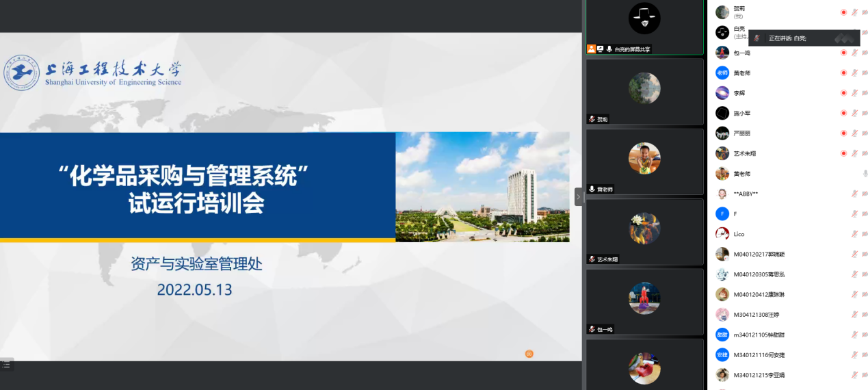Click the list icon at the bottom-left of the shared slide

[x=6, y=365]
